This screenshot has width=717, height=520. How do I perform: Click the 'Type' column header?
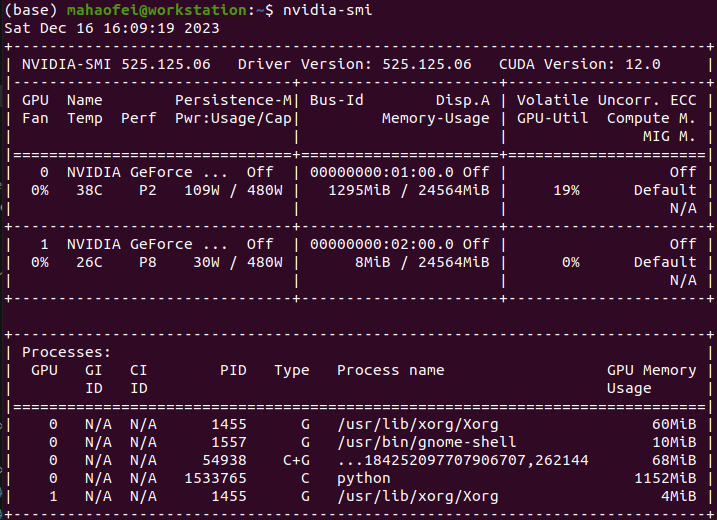coord(292,370)
